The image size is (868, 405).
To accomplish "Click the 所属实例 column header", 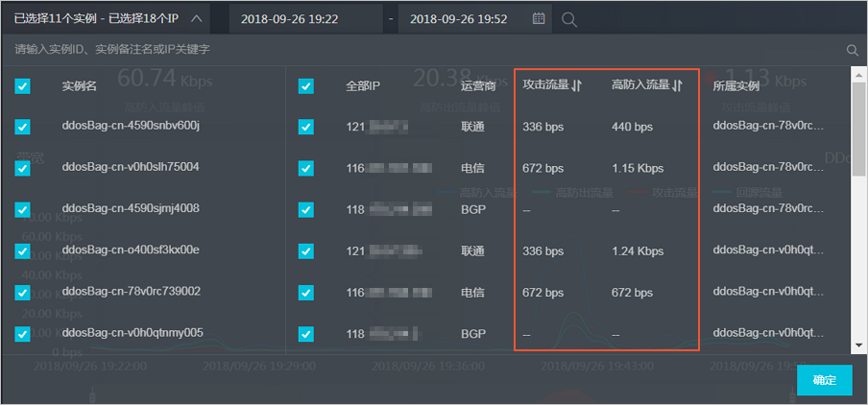I will pyautogui.click(x=735, y=86).
